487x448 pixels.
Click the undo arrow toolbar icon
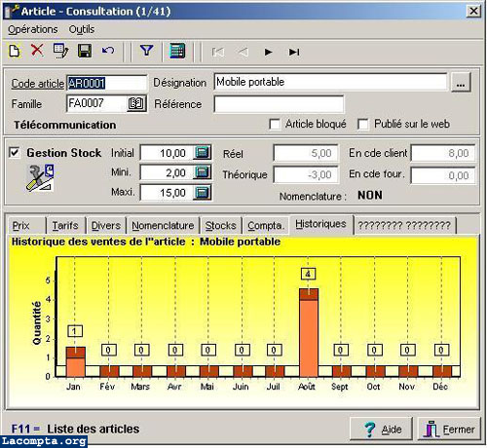[x=108, y=51]
